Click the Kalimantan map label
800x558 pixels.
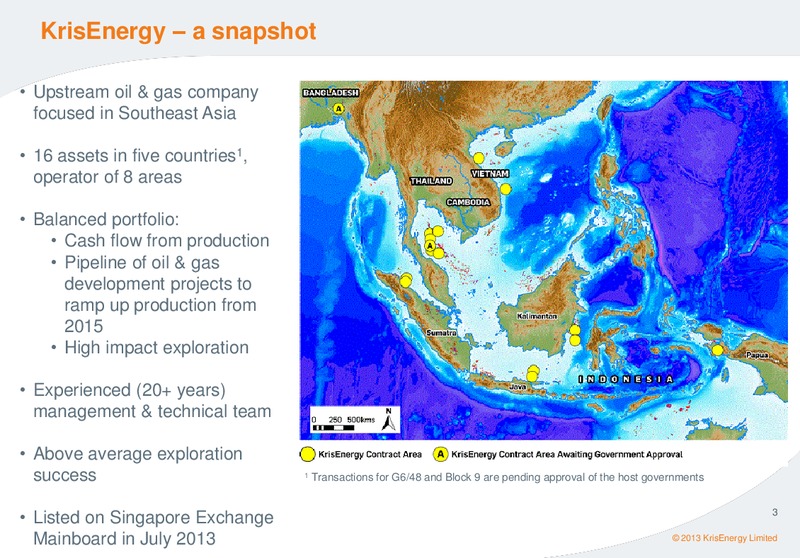(537, 316)
